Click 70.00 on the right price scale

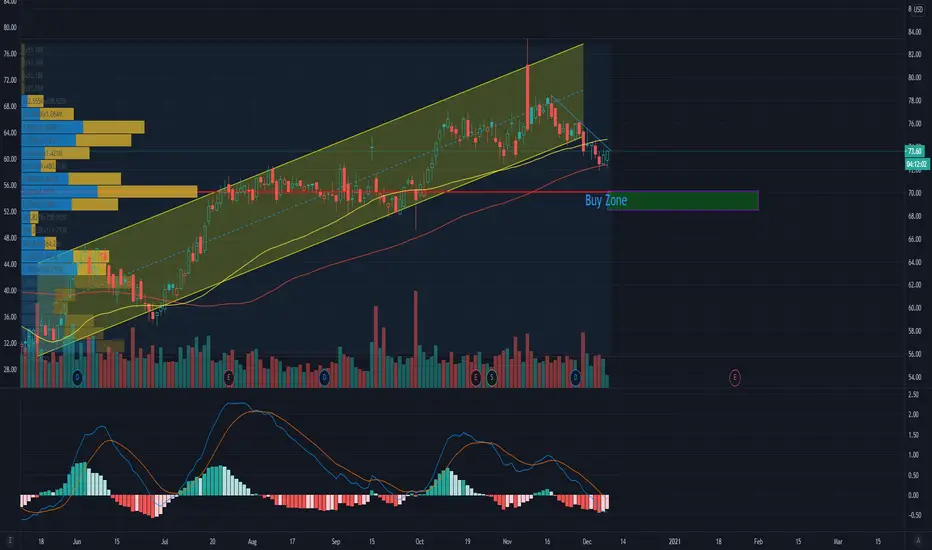click(914, 193)
